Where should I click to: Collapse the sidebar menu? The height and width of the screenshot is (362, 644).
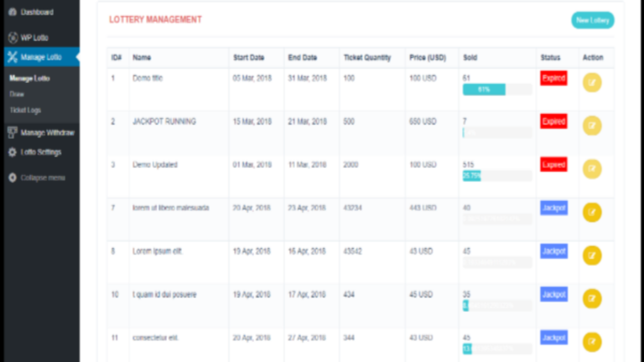click(36, 178)
